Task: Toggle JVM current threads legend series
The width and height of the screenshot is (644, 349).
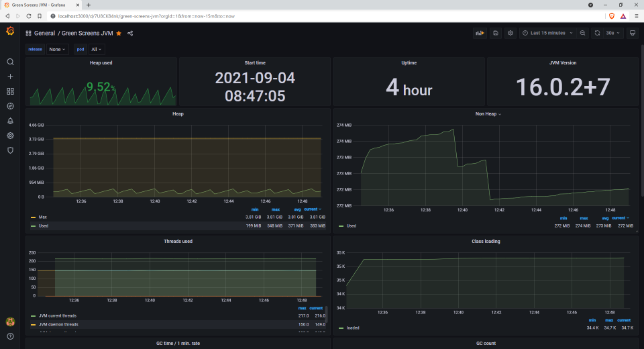Action: [58, 315]
